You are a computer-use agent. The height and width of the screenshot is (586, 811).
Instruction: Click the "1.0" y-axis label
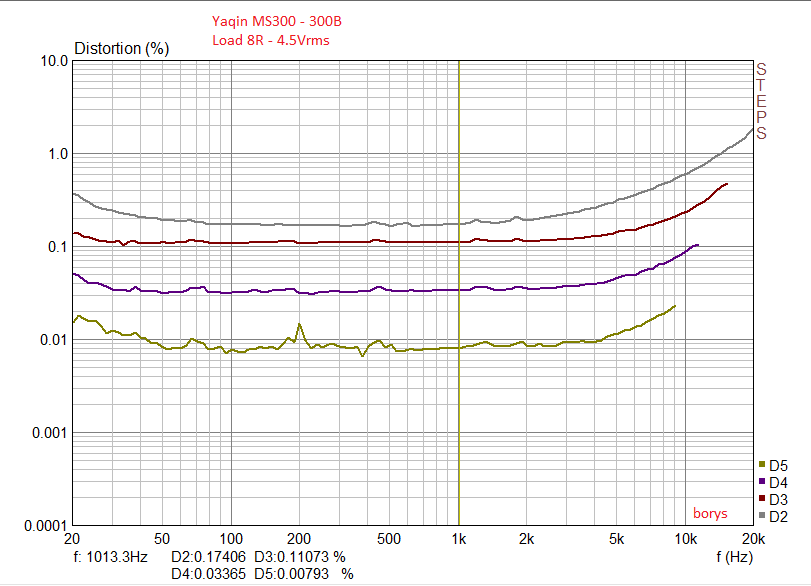tap(58, 154)
